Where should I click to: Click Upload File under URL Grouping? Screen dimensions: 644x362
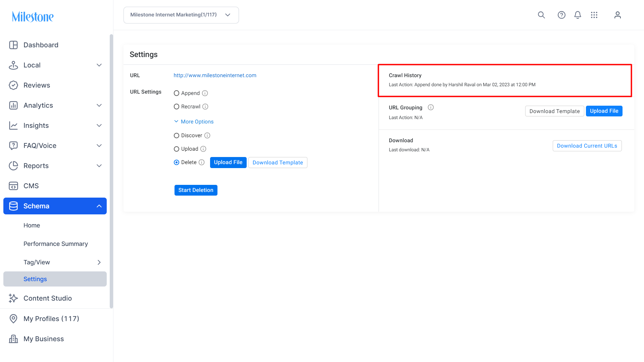point(604,111)
